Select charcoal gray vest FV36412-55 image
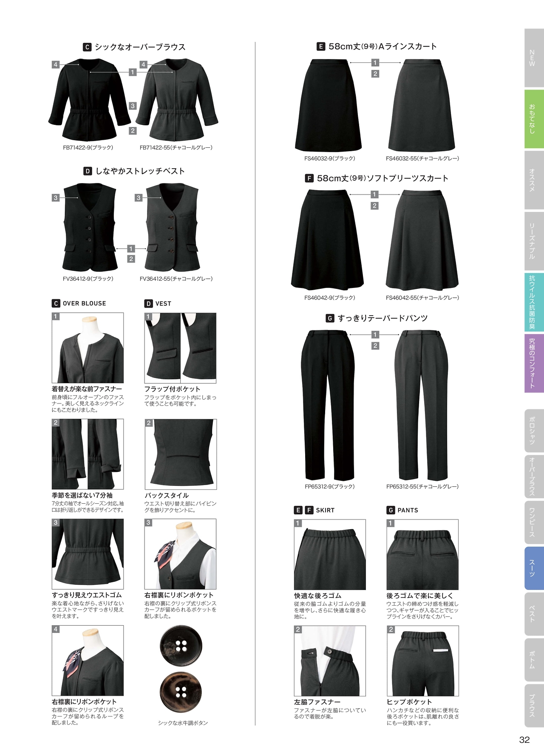 coord(172,227)
